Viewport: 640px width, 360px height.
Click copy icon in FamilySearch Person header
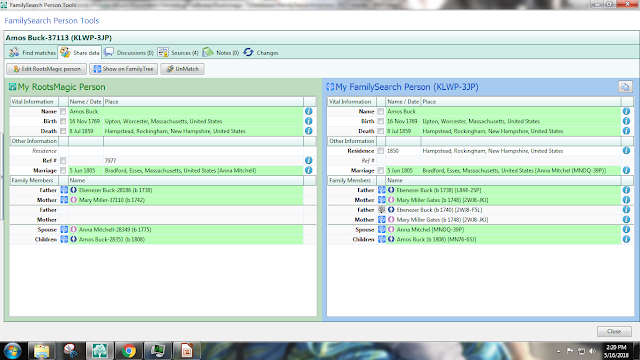pos(624,87)
